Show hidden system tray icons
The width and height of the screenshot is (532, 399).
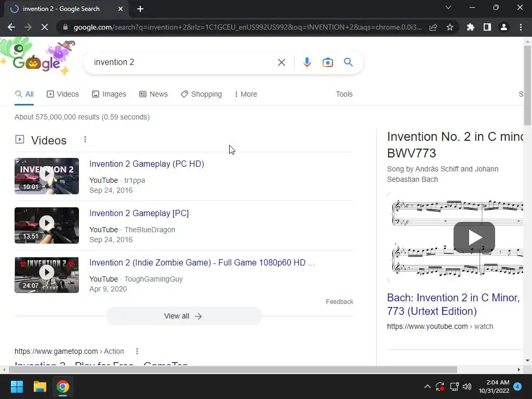(x=428, y=387)
